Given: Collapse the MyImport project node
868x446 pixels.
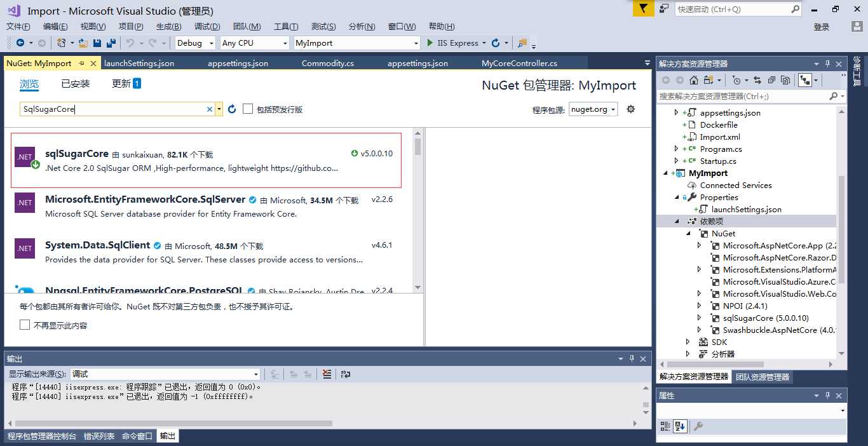Looking at the screenshot, I should click(665, 173).
